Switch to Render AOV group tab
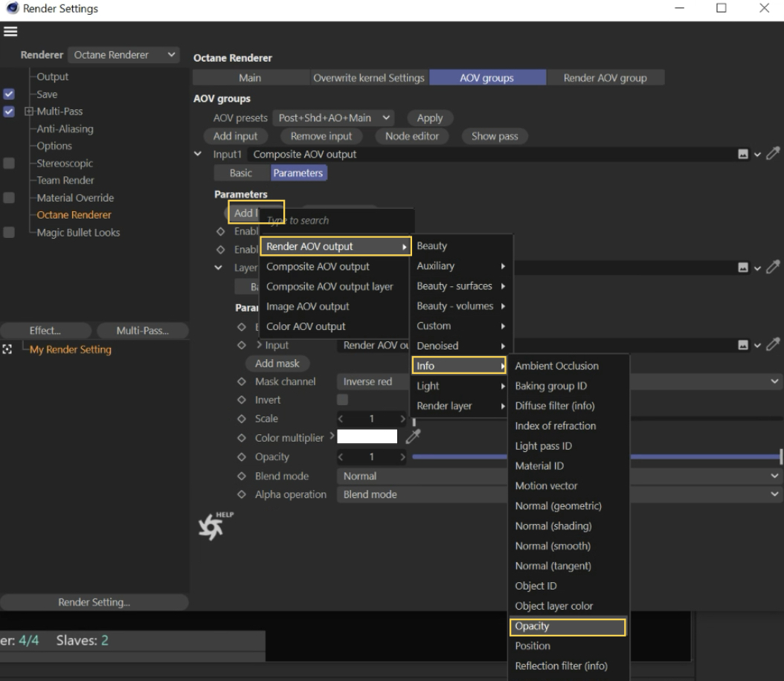This screenshot has width=784, height=681. (x=605, y=78)
